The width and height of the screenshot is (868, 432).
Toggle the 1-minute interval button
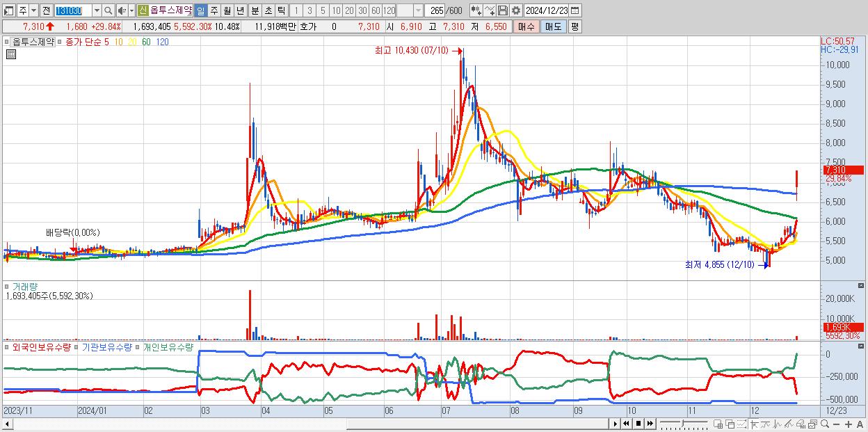(296, 10)
